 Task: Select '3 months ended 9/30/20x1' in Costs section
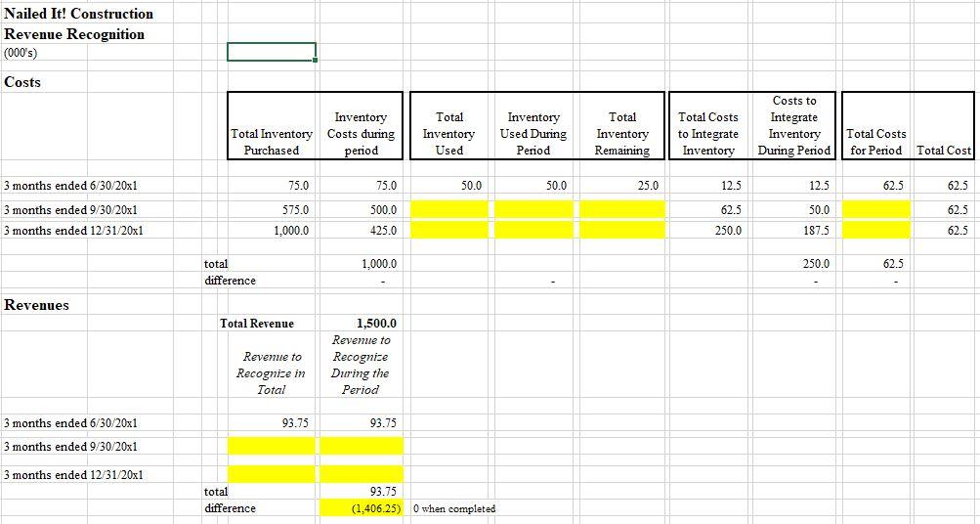pyautogui.click(x=70, y=209)
